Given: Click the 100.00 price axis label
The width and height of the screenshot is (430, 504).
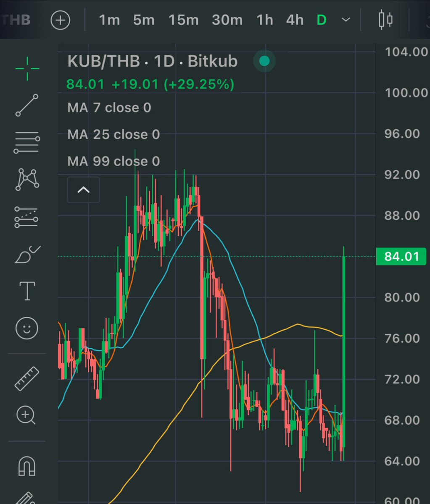Looking at the screenshot, I should pyautogui.click(x=406, y=92).
